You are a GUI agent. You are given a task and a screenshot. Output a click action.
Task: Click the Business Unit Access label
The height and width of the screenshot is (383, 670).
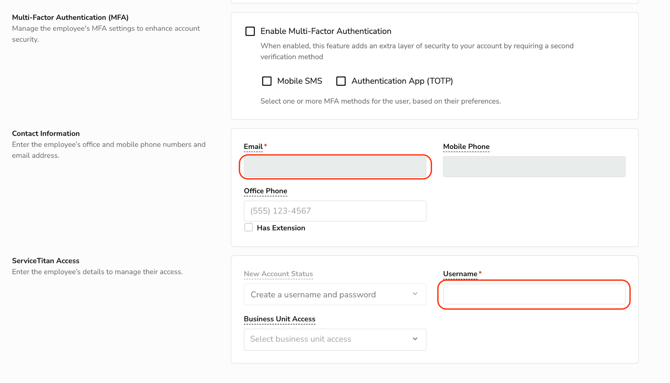pyautogui.click(x=279, y=319)
